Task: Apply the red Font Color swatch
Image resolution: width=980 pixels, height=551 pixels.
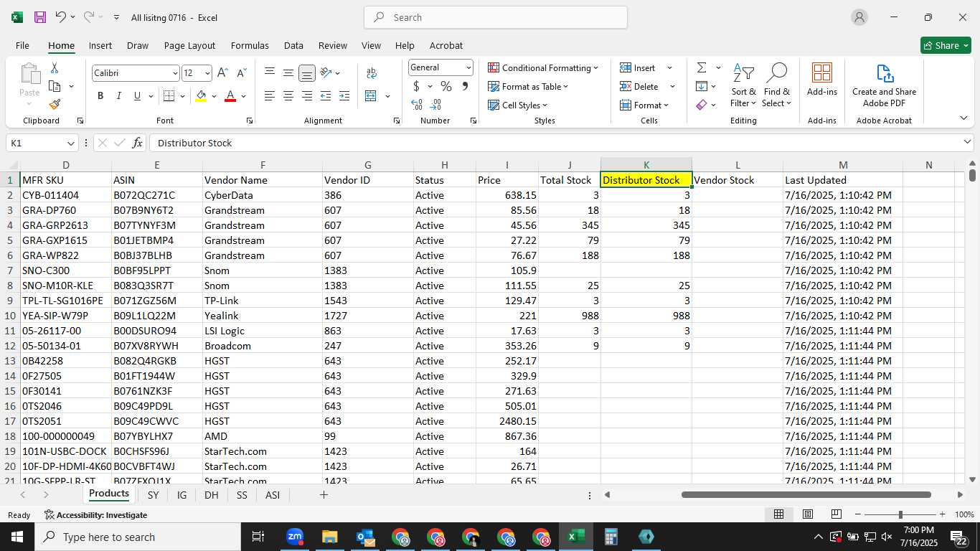Action: [230, 96]
